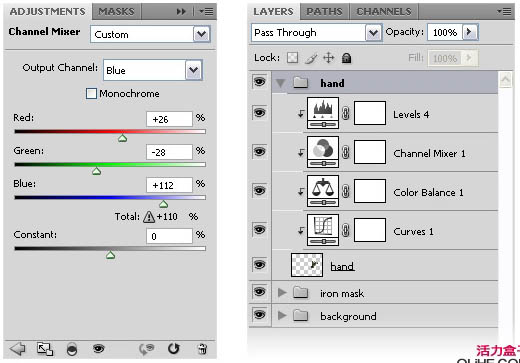The width and height of the screenshot is (520, 363).
Task: Hide the Levels 4 layer
Action: pyautogui.click(x=259, y=113)
